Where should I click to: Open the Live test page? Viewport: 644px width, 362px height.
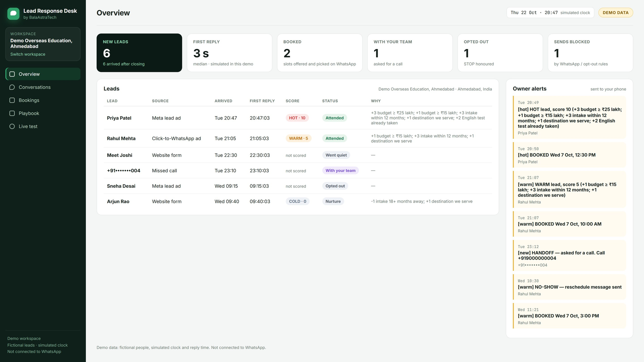43,126
